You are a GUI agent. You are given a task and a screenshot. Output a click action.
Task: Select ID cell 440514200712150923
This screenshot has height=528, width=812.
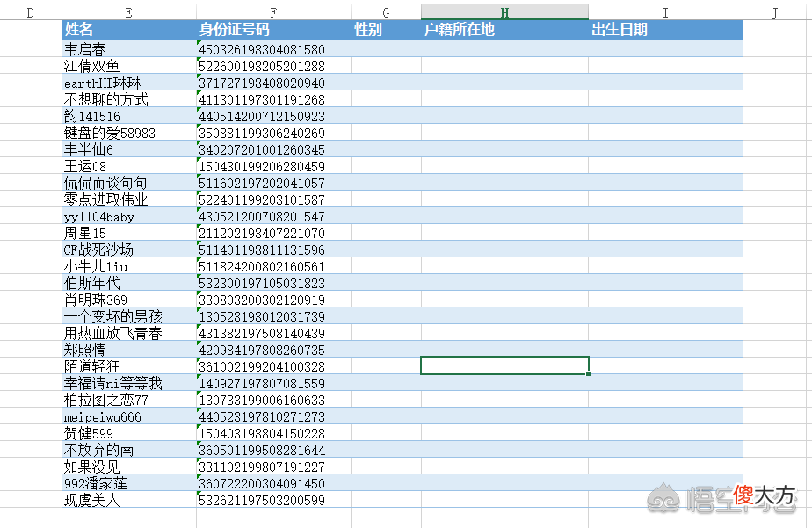tap(273, 116)
